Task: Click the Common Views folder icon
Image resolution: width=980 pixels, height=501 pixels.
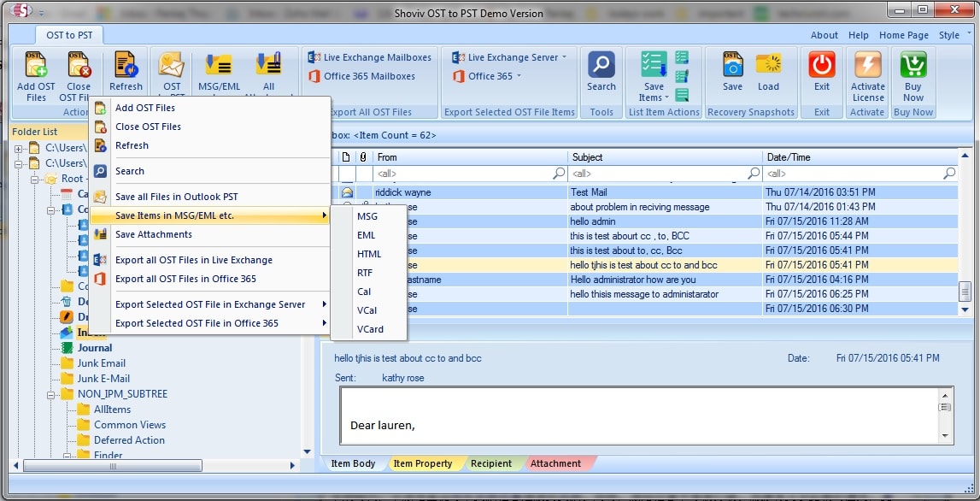Action: pyautogui.click(x=83, y=425)
